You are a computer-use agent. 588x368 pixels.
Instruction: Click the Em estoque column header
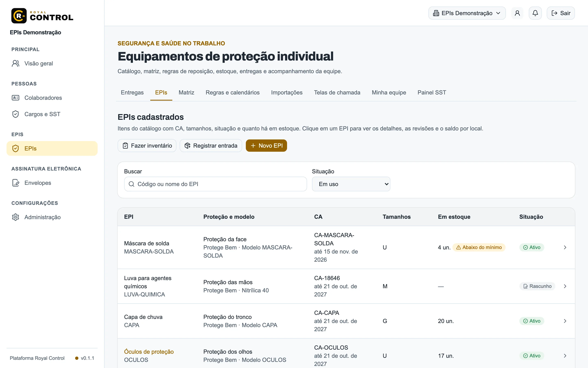[454, 217]
